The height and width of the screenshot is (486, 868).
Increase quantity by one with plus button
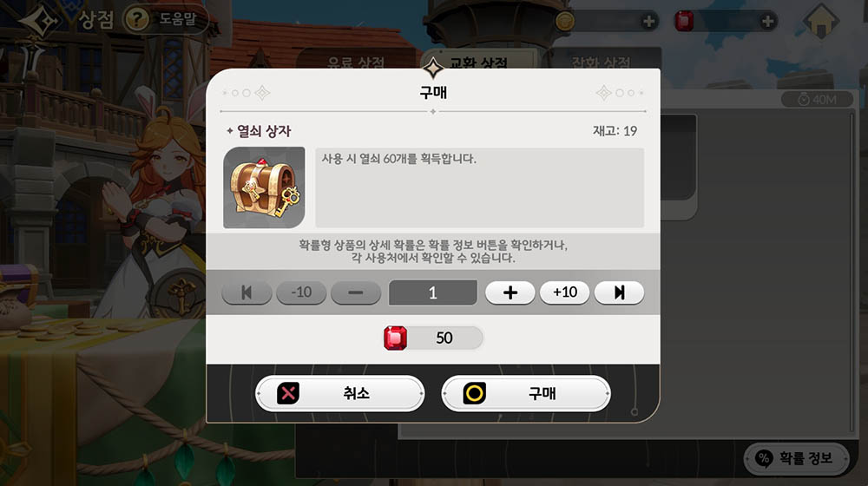click(x=510, y=292)
